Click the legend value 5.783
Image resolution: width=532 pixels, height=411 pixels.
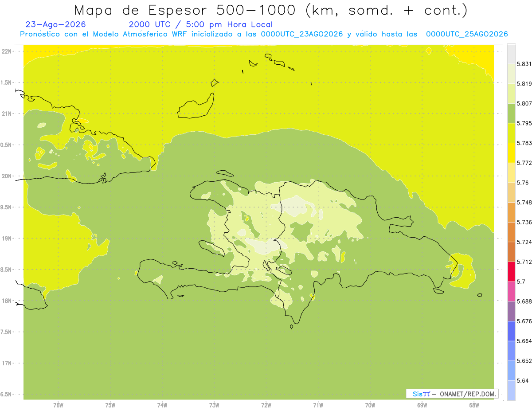[x=524, y=143]
